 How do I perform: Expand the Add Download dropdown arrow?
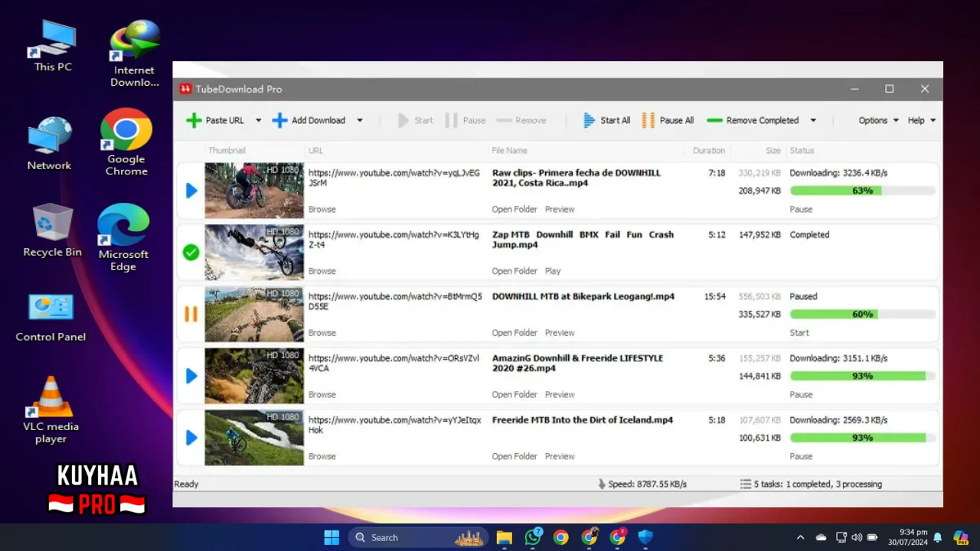pos(359,120)
